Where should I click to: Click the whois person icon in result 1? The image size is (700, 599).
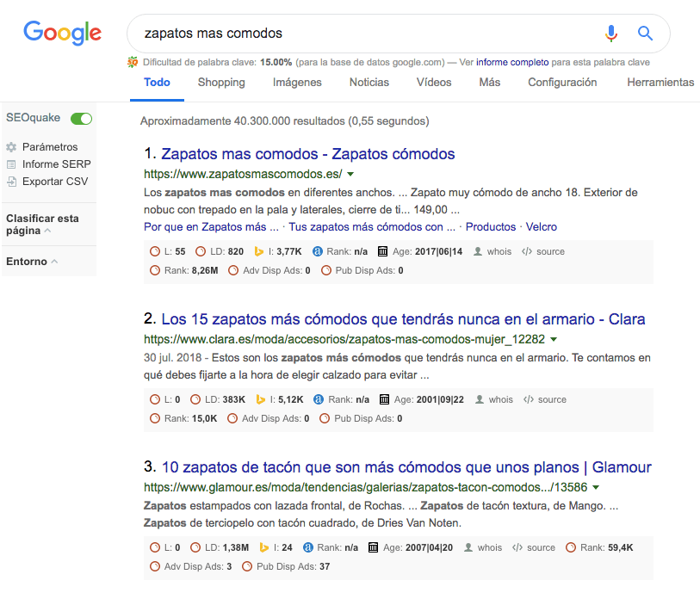[x=478, y=251]
